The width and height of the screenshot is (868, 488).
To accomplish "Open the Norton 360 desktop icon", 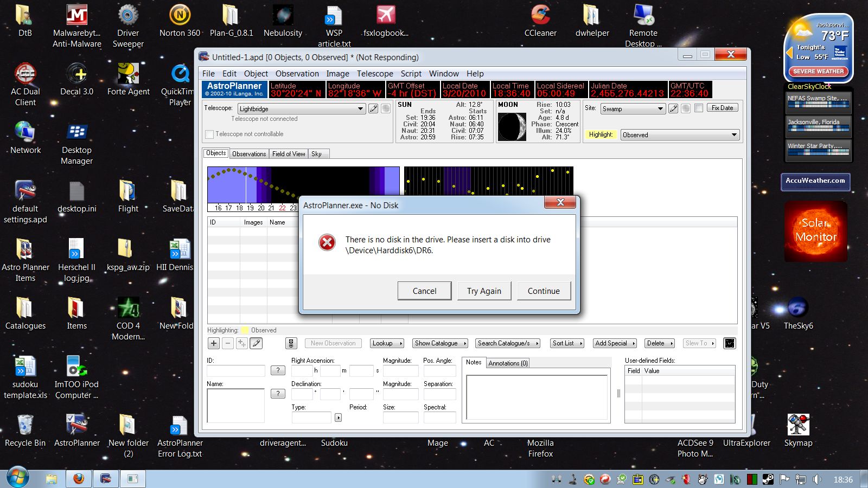I will pos(180,22).
